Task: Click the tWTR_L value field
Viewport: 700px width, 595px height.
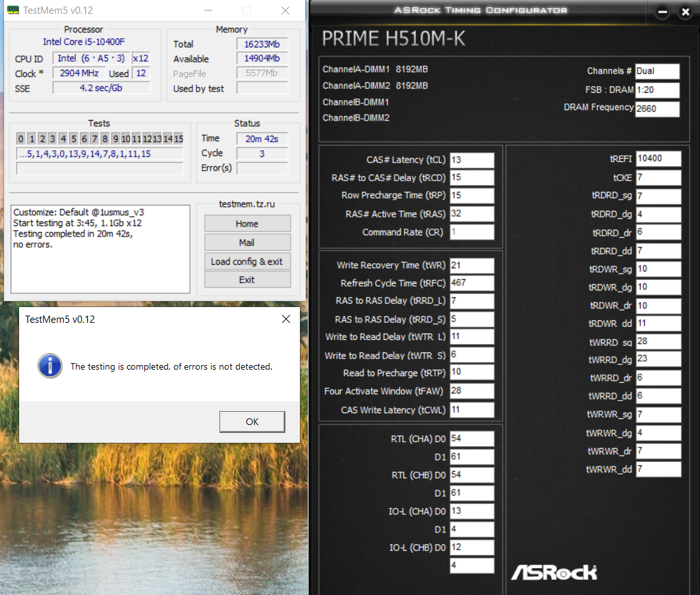Action: pyautogui.click(x=472, y=336)
